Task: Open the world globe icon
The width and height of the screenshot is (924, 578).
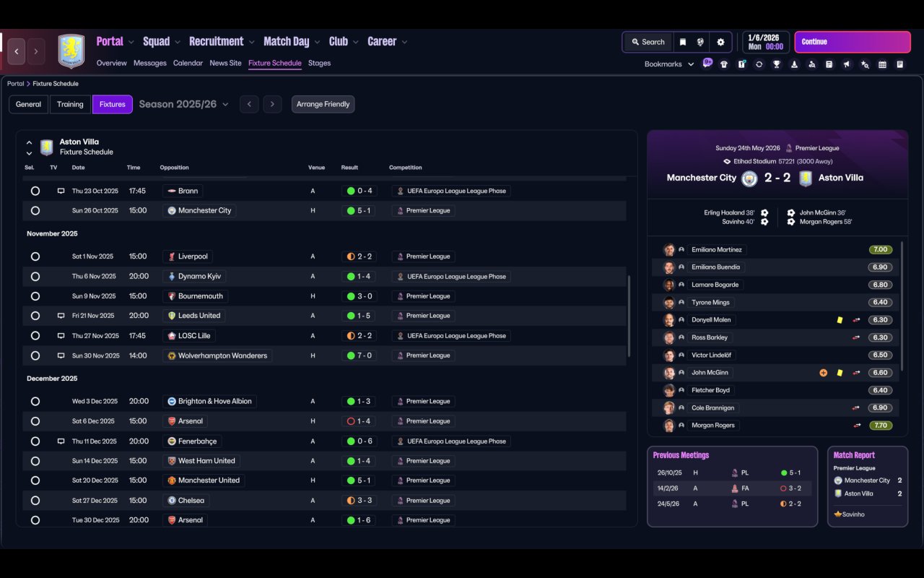Action: click(x=700, y=42)
